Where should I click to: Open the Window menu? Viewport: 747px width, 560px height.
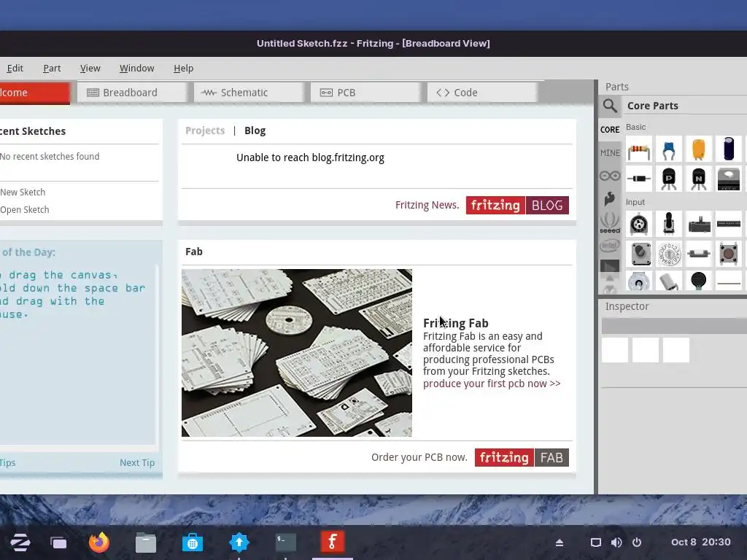pos(136,68)
